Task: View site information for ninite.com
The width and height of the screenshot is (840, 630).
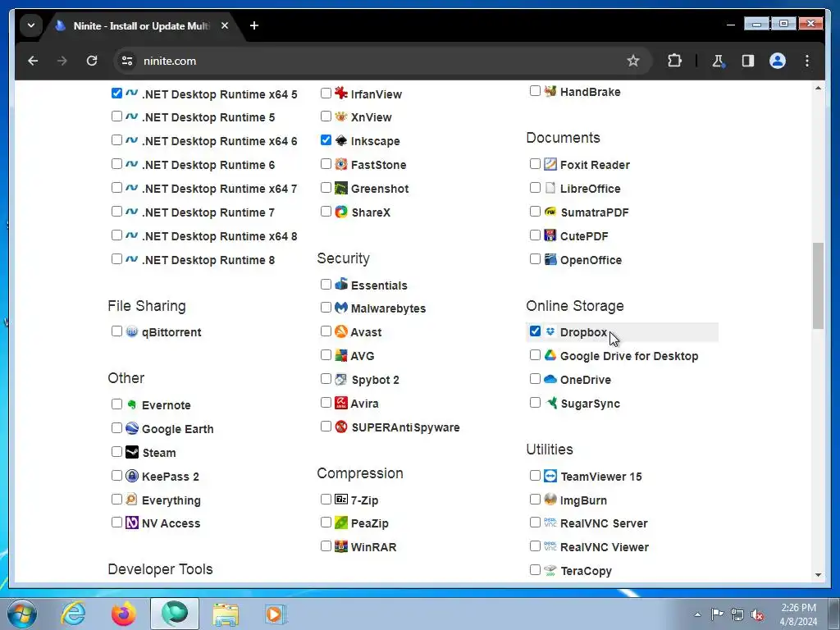Action: click(127, 61)
